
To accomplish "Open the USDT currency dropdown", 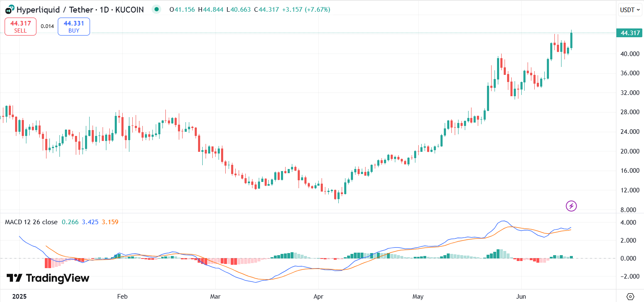I will pos(630,9).
